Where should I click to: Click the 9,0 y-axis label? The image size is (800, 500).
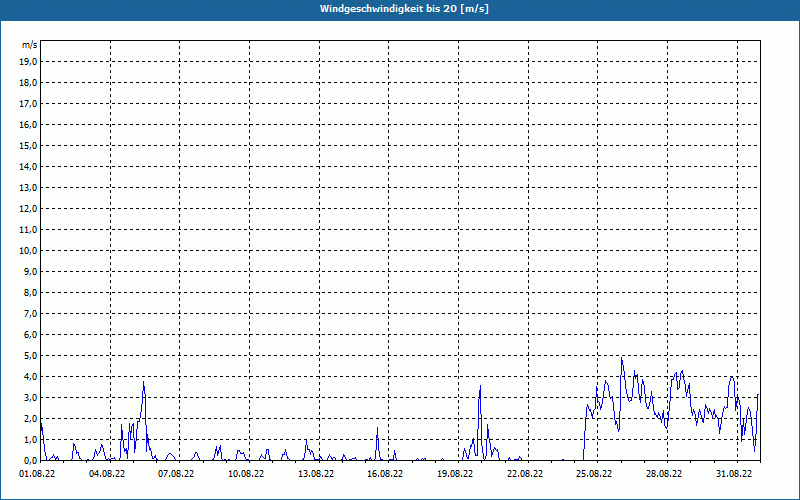30,271
